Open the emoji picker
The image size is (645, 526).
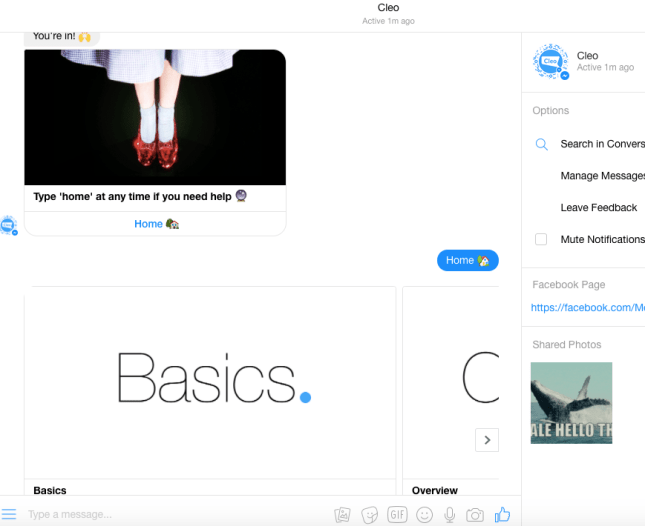click(x=424, y=515)
